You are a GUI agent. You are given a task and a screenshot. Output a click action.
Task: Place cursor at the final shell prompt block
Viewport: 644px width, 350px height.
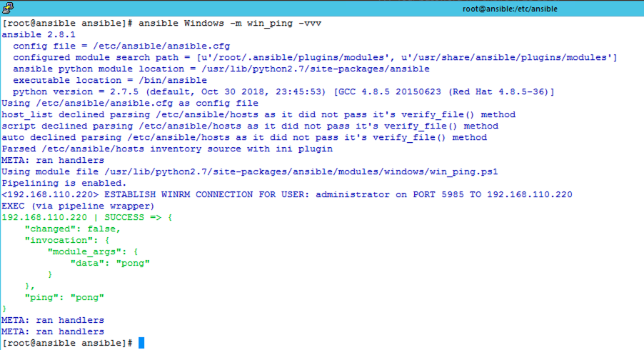point(141,344)
